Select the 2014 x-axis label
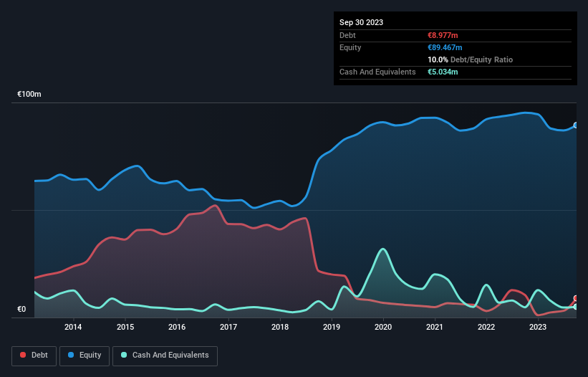 tap(73, 327)
